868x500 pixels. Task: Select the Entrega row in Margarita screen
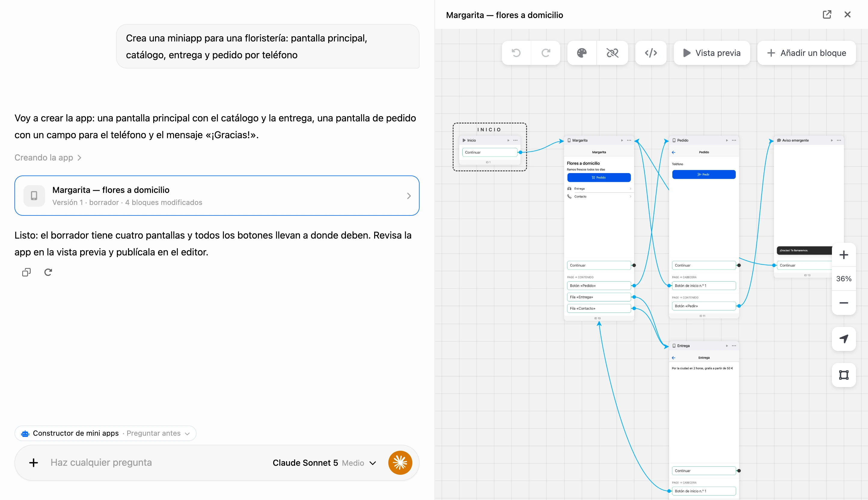[599, 188]
